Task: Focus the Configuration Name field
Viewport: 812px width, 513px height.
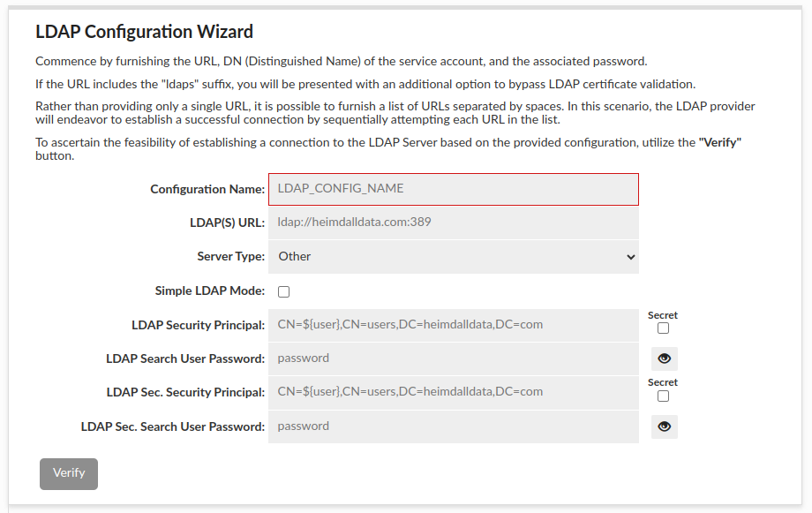Action: (x=453, y=189)
